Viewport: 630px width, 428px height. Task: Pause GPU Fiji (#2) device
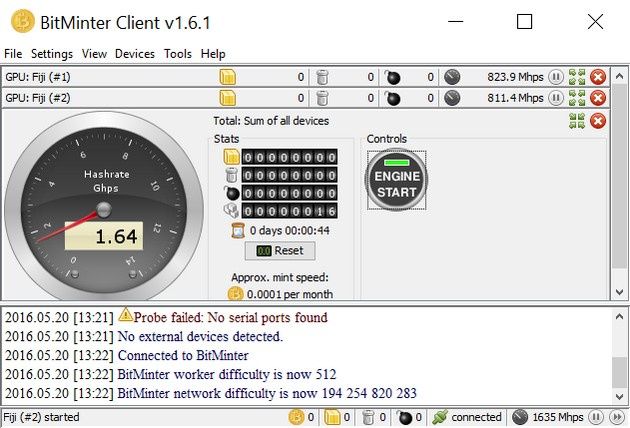[x=556, y=98]
